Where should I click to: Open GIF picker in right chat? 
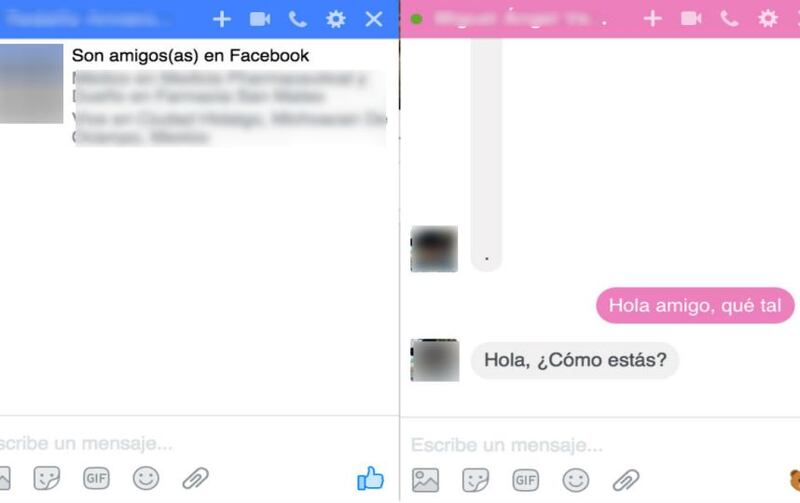pos(526,480)
